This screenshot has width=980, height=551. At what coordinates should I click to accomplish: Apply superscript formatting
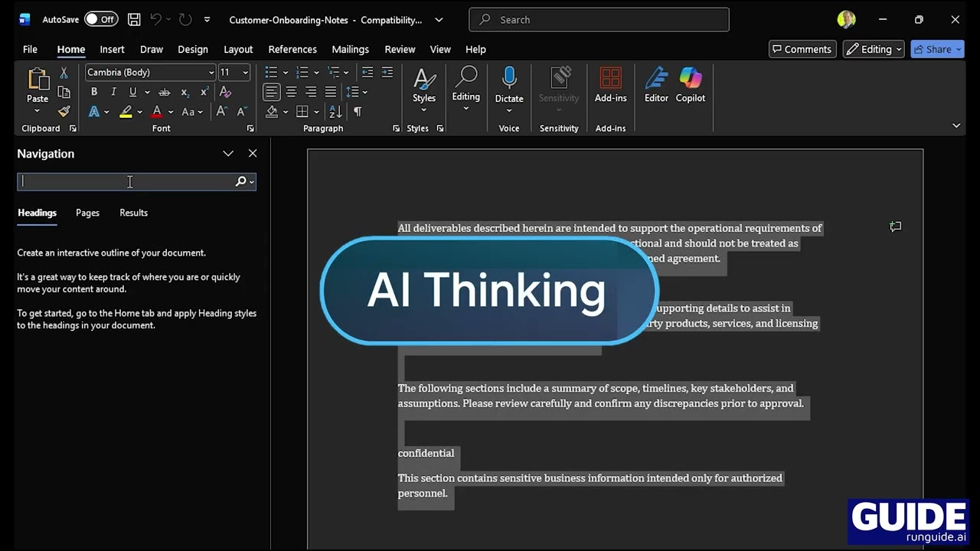pos(204,92)
